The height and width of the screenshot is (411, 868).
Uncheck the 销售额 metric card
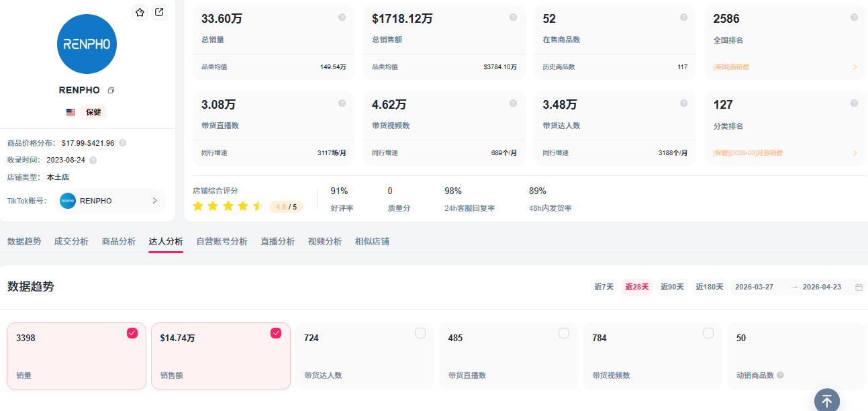click(276, 333)
